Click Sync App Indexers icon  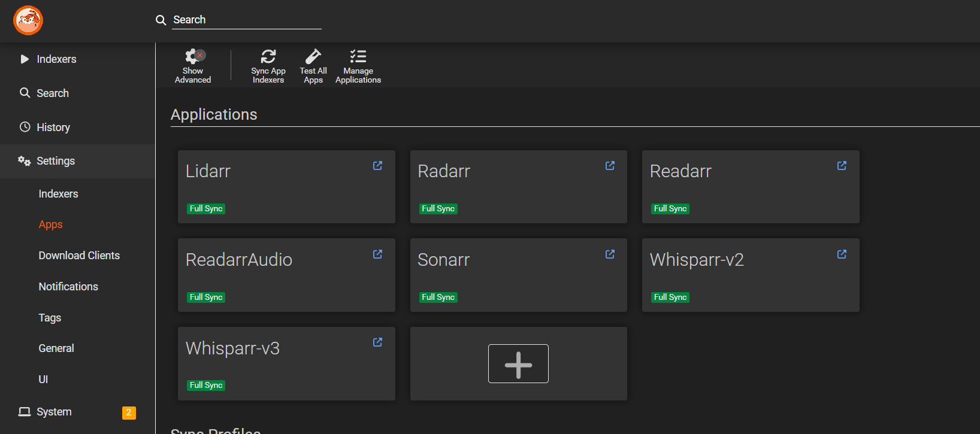click(268, 57)
